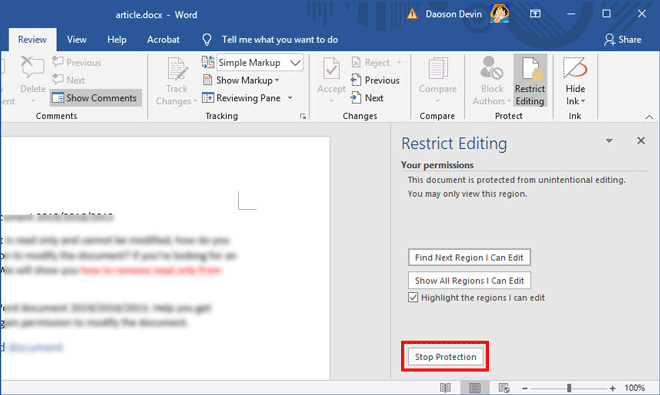Click the zoom in plus button
Screen dimensions: 660x395
click(612, 388)
